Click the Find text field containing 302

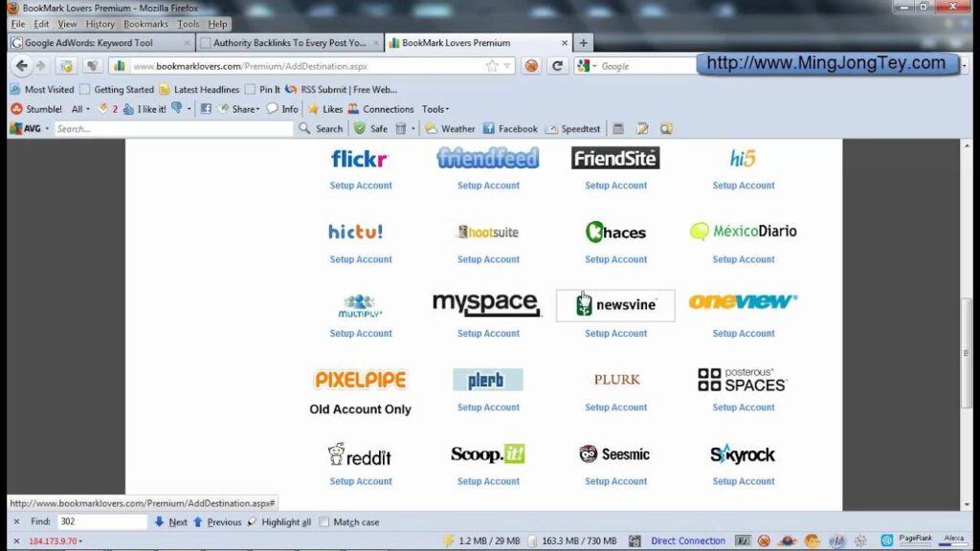[x=101, y=521]
